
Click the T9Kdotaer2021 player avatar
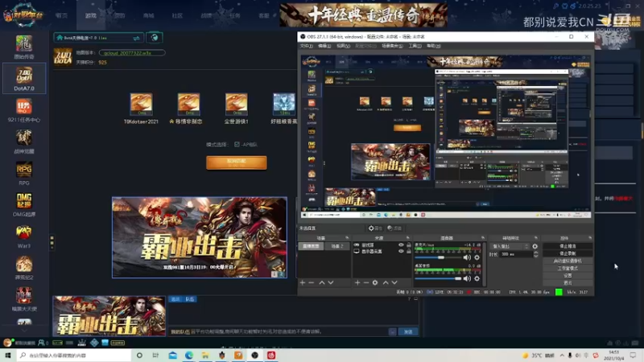(142, 104)
